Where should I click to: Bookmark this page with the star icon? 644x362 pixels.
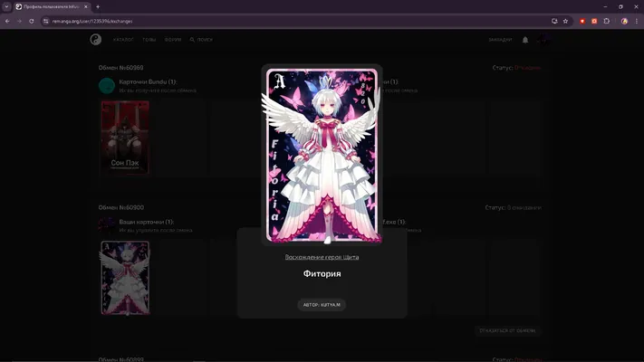tap(565, 21)
